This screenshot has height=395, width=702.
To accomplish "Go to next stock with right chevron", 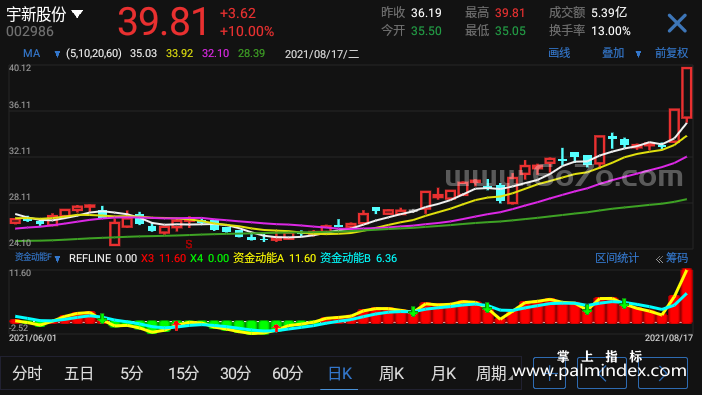I will [x=663, y=373].
